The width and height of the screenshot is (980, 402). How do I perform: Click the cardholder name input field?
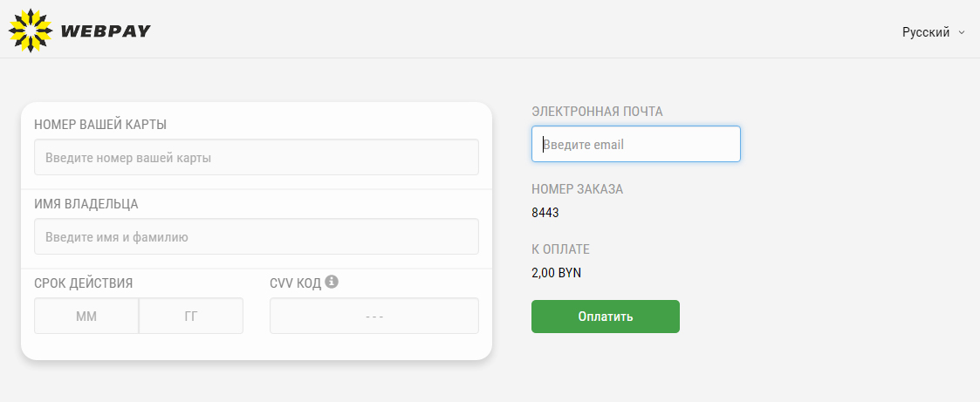pyautogui.click(x=257, y=236)
